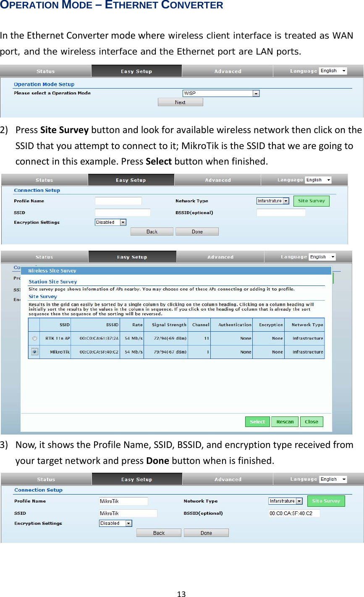Sort site survey by BSSID column heading
Viewport: 364px width, 597px height.
point(95,325)
